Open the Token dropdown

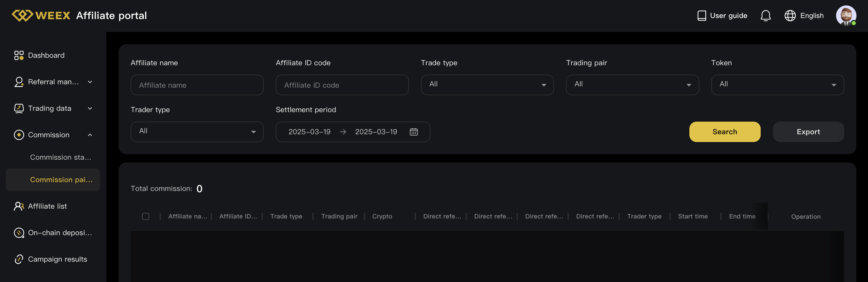pos(777,85)
